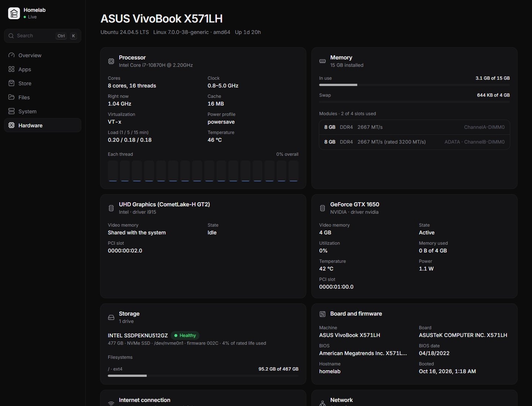532x406 pixels.
Task: Click the Store sidebar icon
Action: pos(11,83)
